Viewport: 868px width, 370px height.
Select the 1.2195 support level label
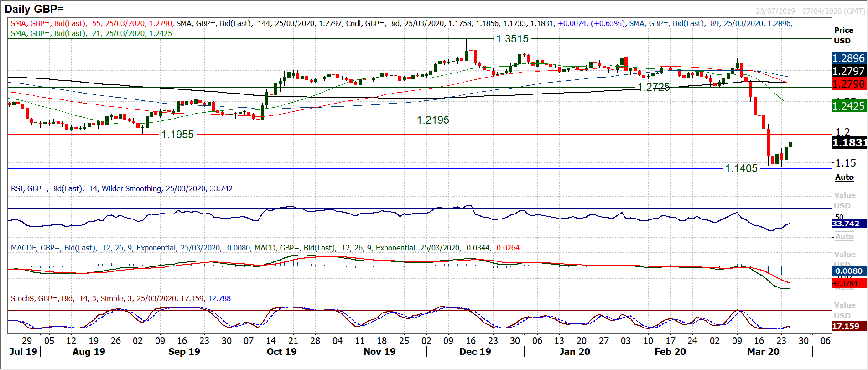(433, 120)
